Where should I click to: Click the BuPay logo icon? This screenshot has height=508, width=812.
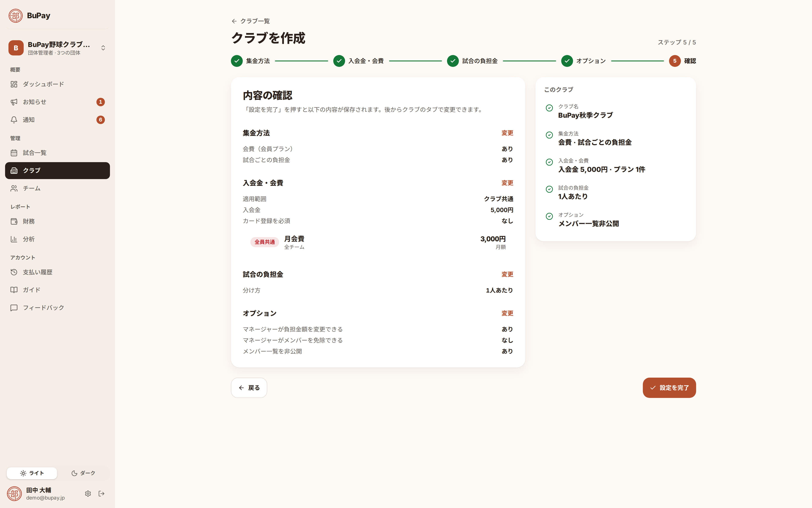[15, 15]
